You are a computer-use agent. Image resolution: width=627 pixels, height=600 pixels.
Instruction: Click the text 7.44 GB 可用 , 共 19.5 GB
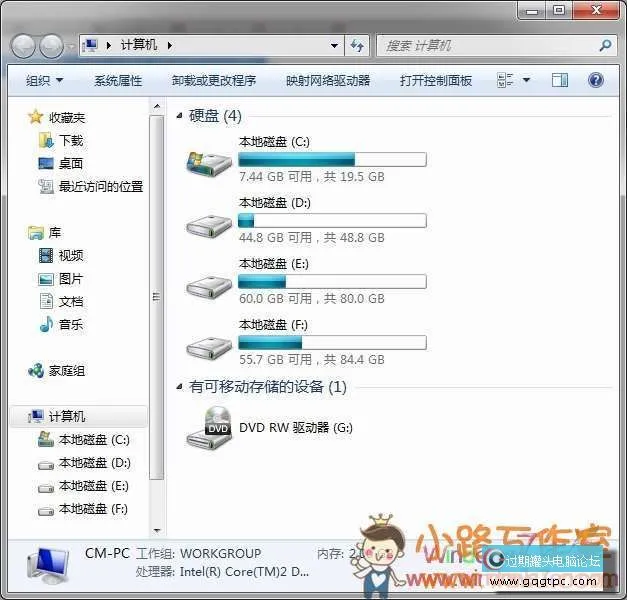tap(312, 176)
